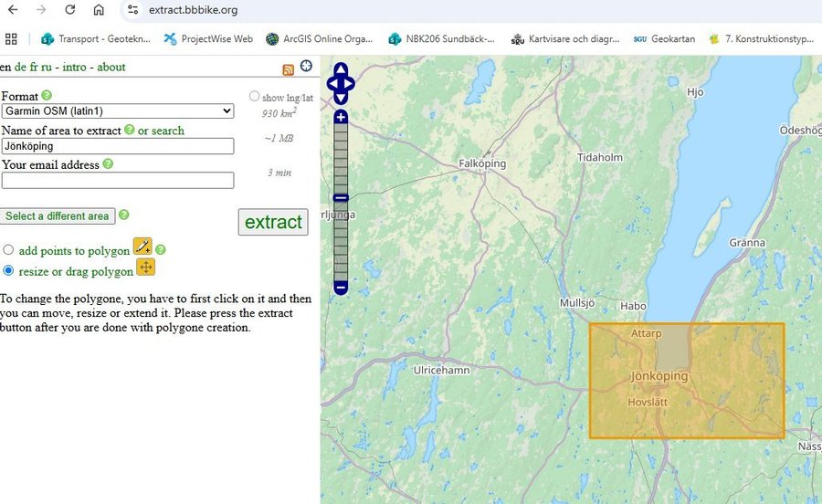Click help icon beside email address label

pos(108,164)
